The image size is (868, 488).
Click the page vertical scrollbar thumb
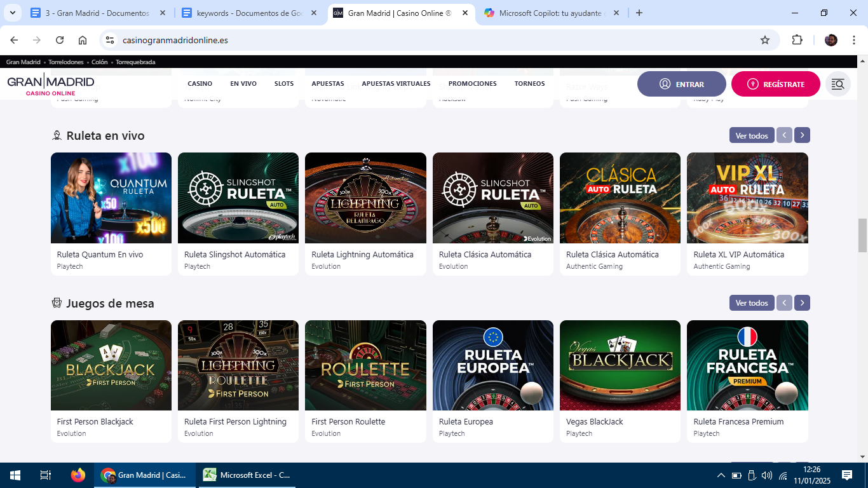[x=862, y=235]
